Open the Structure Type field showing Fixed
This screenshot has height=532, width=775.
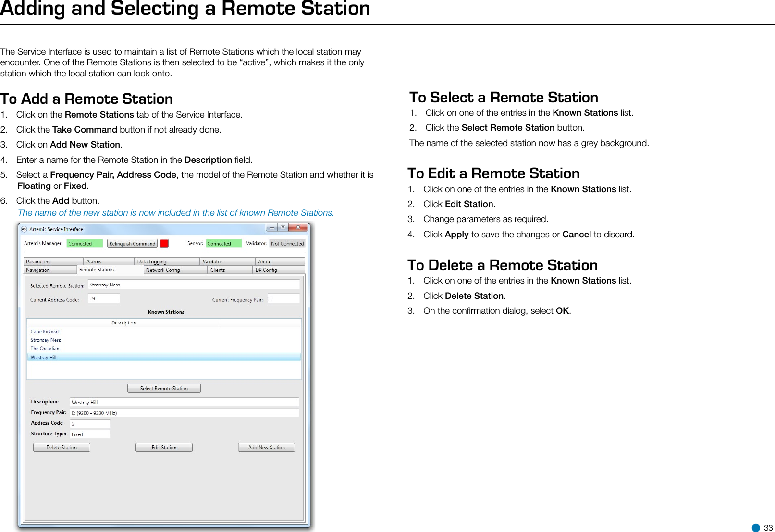pyautogui.click(x=90, y=434)
